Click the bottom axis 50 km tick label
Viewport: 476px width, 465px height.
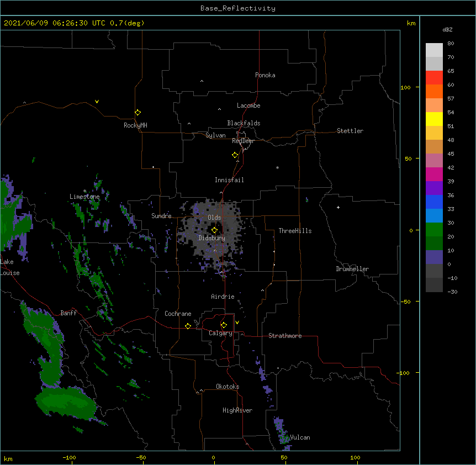284,457
